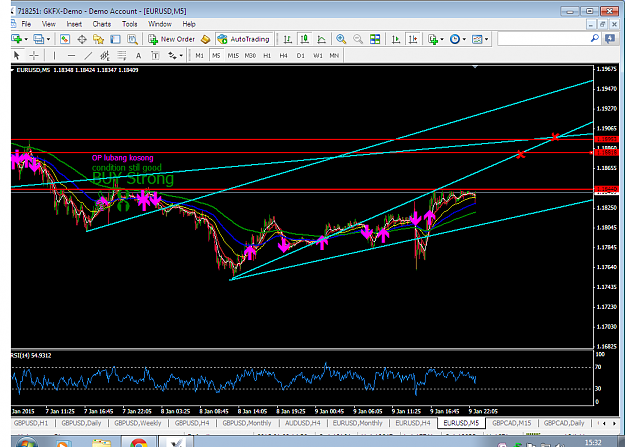Select the Trendline tool
The width and height of the screenshot is (625, 447).
click(x=88, y=55)
